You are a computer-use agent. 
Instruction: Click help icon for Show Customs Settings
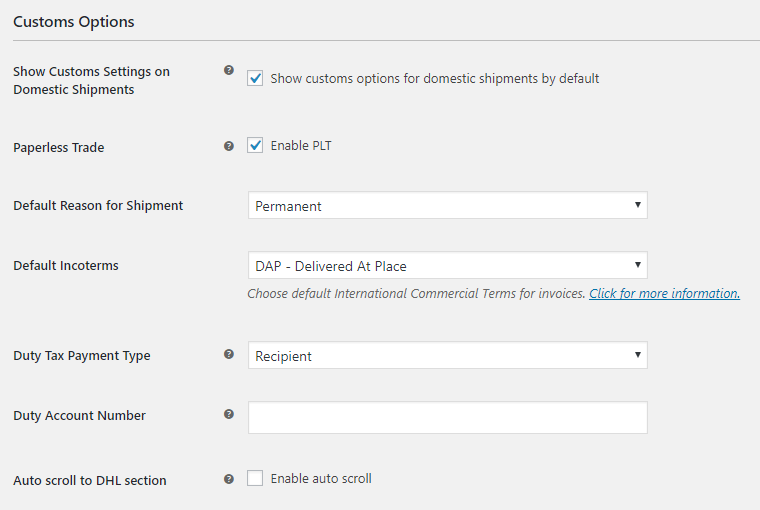point(229,71)
